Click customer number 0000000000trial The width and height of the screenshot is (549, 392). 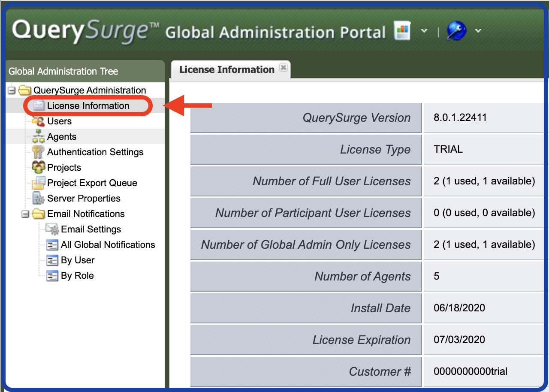471,371
